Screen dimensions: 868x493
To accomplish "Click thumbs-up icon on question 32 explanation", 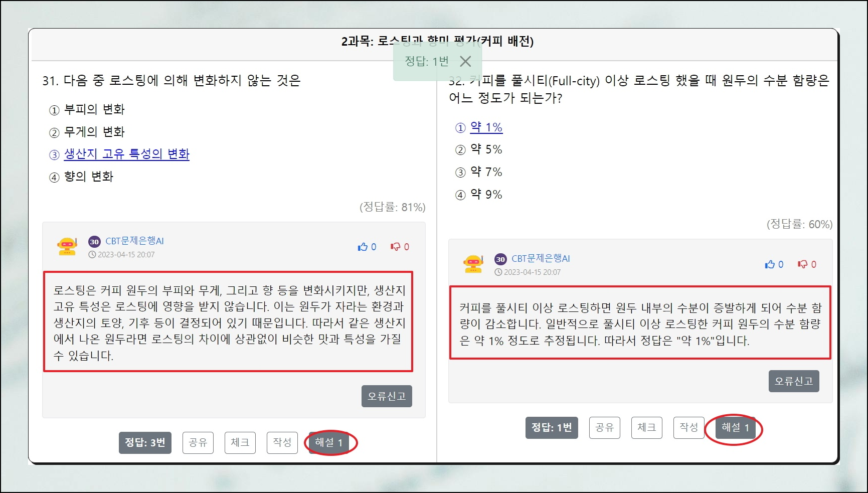I will [x=770, y=264].
